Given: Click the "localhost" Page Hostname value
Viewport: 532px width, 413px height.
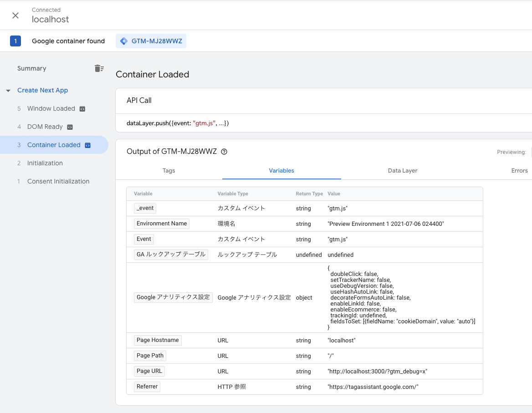Looking at the screenshot, I should 341,341.
